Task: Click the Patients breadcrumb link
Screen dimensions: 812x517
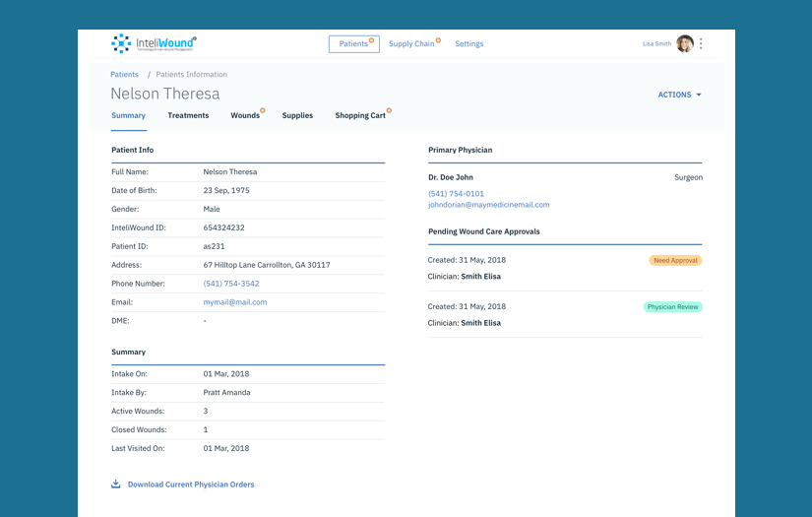Action: point(124,75)
